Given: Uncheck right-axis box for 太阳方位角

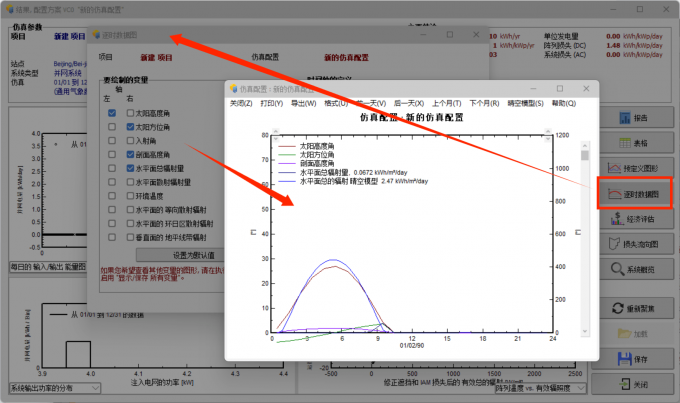Looking at the screenshot, I should (x=130, y=127).
